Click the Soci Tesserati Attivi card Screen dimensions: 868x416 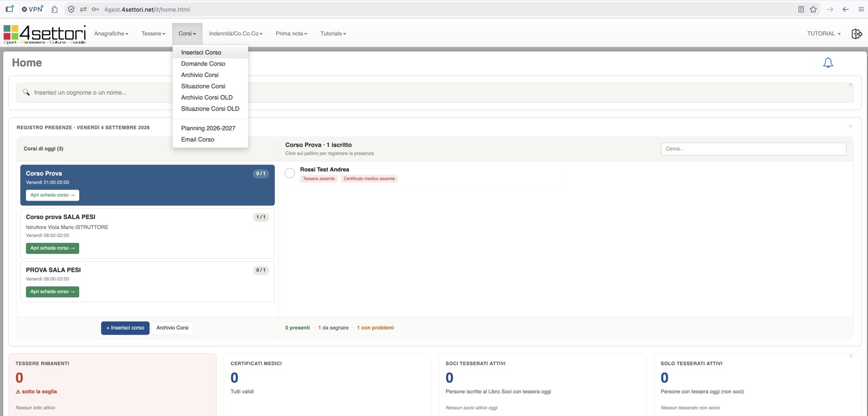(542, 385)
